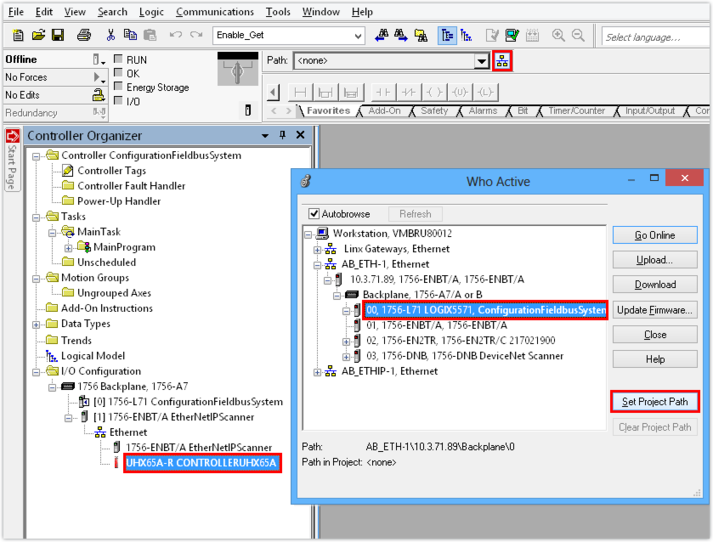Click the Select language input field
The height and width of the screenshot is (542, 713).
click(653, 37)
